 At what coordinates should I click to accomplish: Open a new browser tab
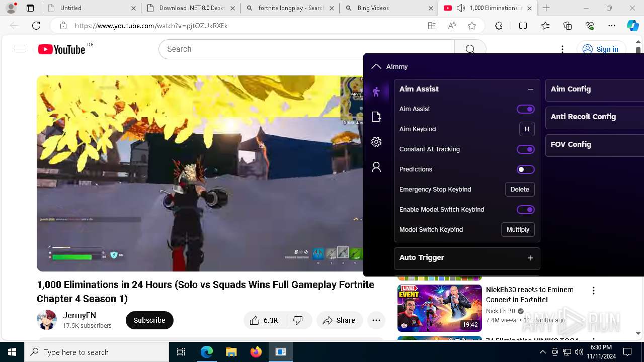546,8
